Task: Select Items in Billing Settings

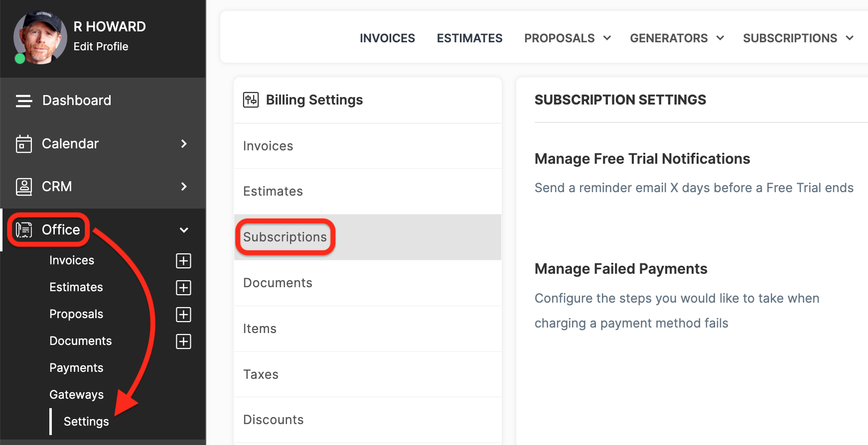Action: coord(368,329)
